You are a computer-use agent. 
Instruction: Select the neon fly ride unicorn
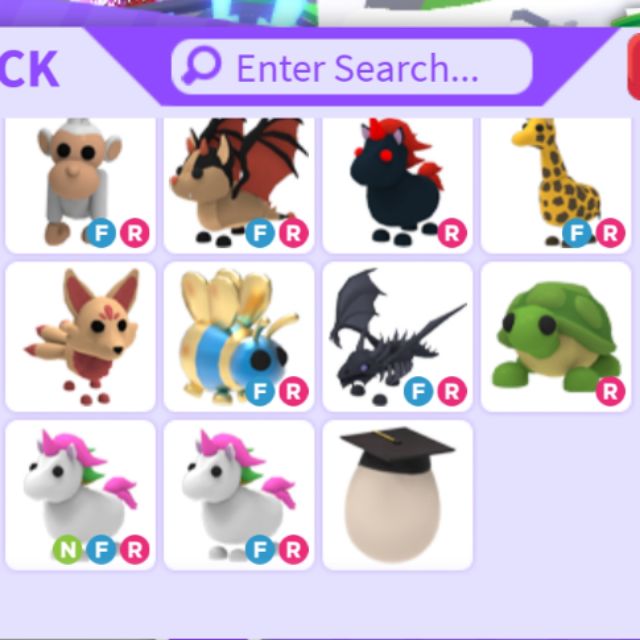(x=80, y=495)
